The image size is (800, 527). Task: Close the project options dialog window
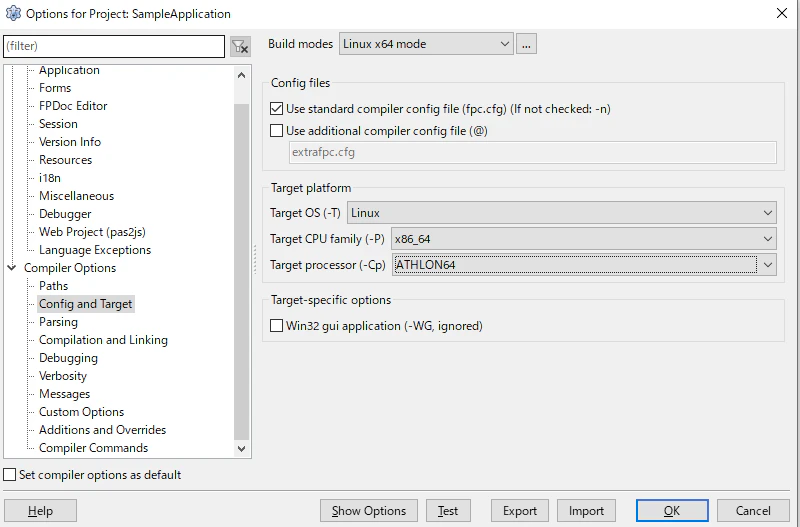coord(782,13)
